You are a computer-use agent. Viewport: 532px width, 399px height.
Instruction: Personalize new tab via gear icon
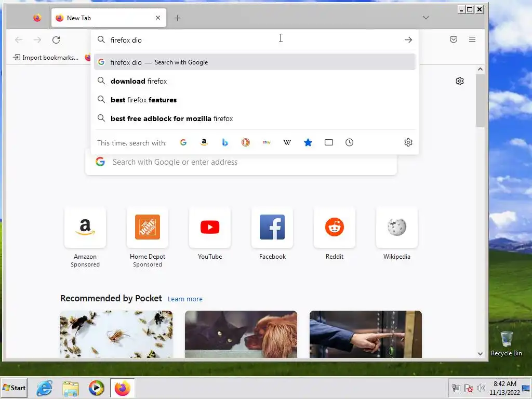coord(460,81)
